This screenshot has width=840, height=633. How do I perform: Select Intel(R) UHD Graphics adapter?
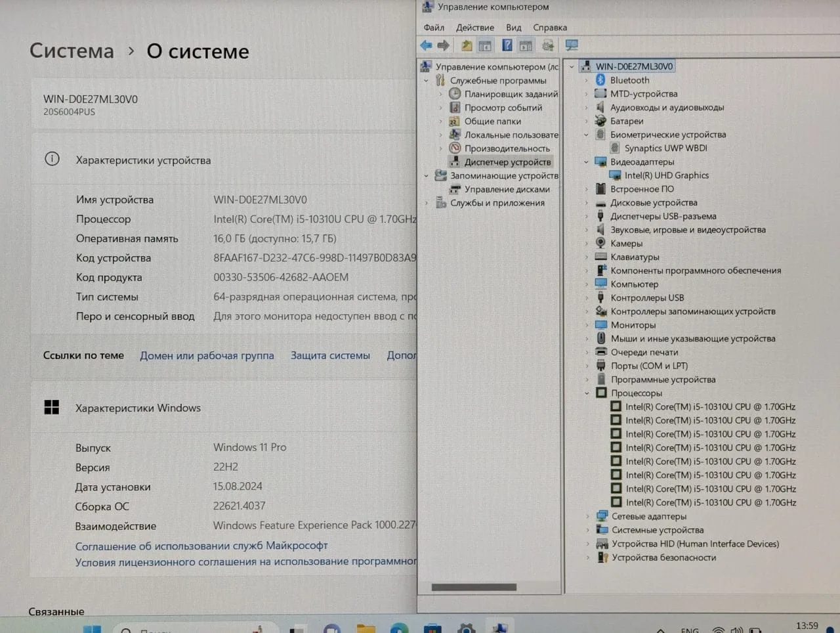666,175
